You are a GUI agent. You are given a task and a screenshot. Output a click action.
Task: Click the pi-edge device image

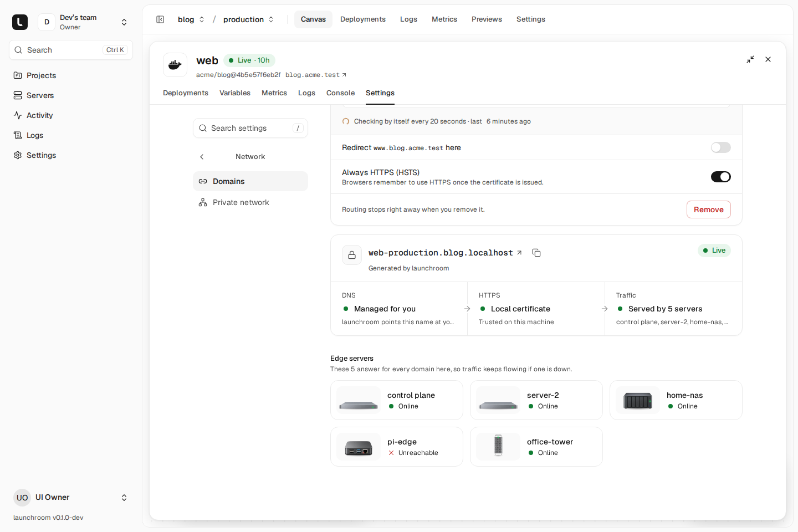tap(359, 447)
